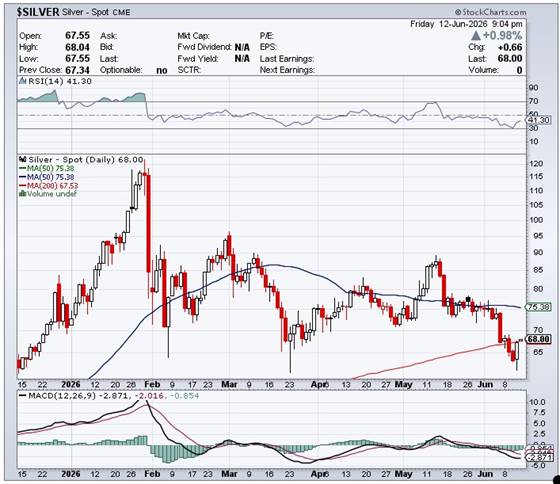Click the 7.5 label on MACD axis
Viewport: 560px width, 484px height.
pos(539,413)
